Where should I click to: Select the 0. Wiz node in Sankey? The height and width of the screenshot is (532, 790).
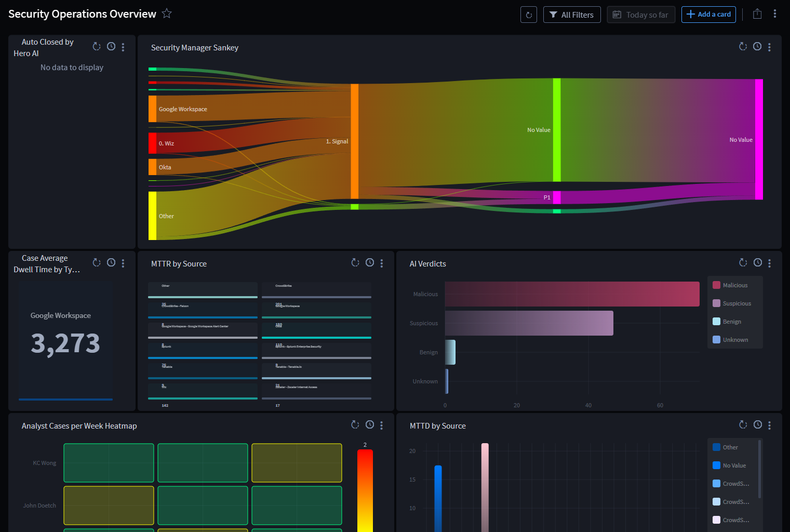click(x=152, y=143)
